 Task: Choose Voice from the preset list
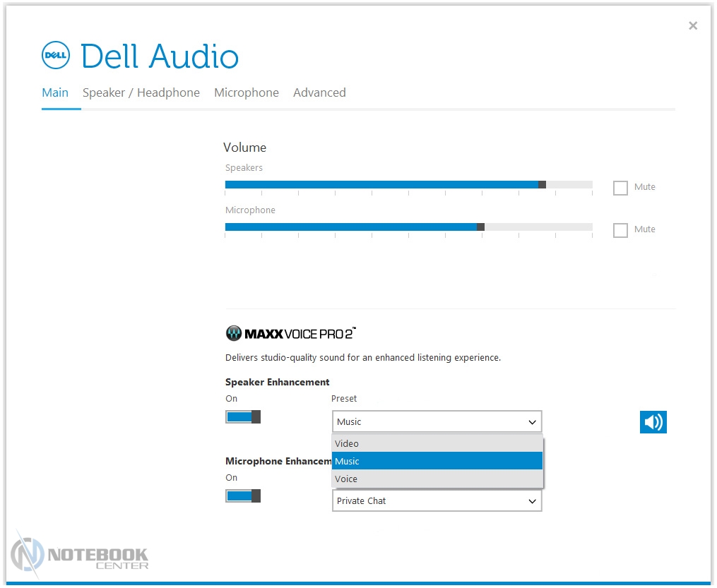(x=437, y=479)
